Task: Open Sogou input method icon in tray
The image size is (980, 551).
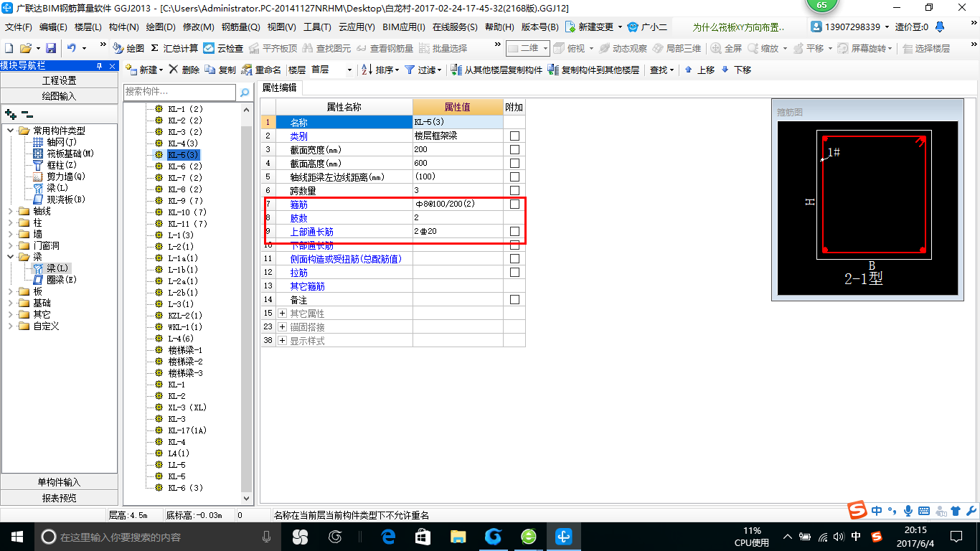Action: click(x=877, y=537)
